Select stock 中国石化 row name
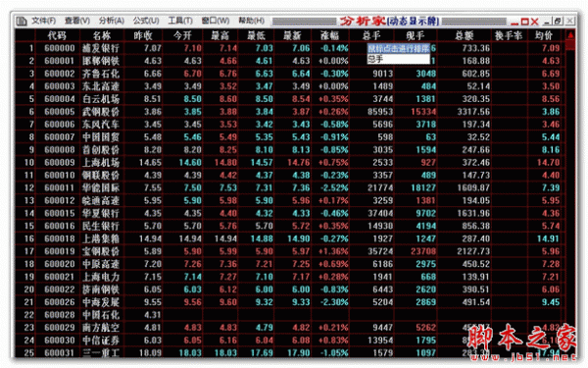This screenshot has width=588, height=368. [101, 315]
